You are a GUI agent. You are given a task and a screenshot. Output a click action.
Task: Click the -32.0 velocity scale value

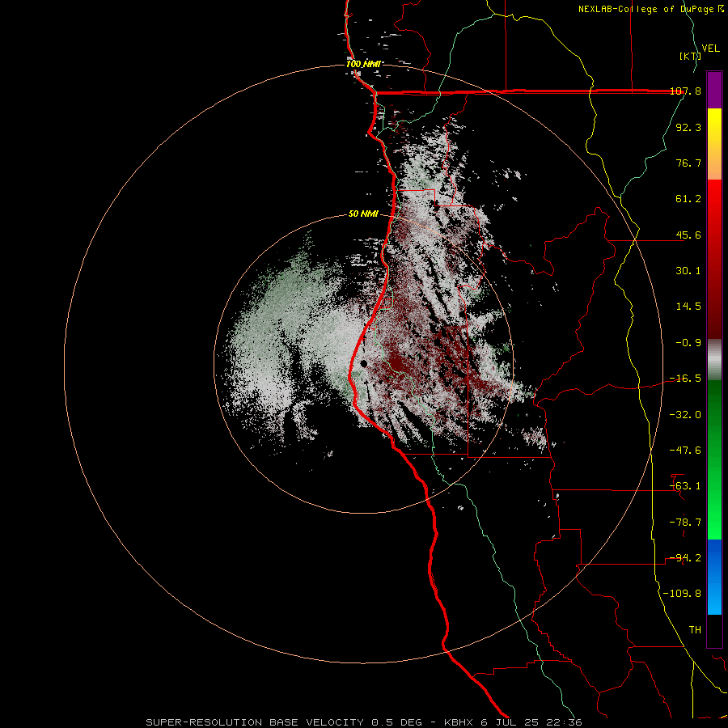point(685,415)
